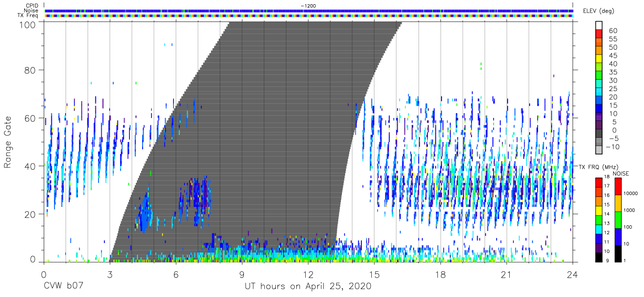644x297 pixels.
Task: Click the TX FRQ (MHz) legend title
Action: point(597,167)
